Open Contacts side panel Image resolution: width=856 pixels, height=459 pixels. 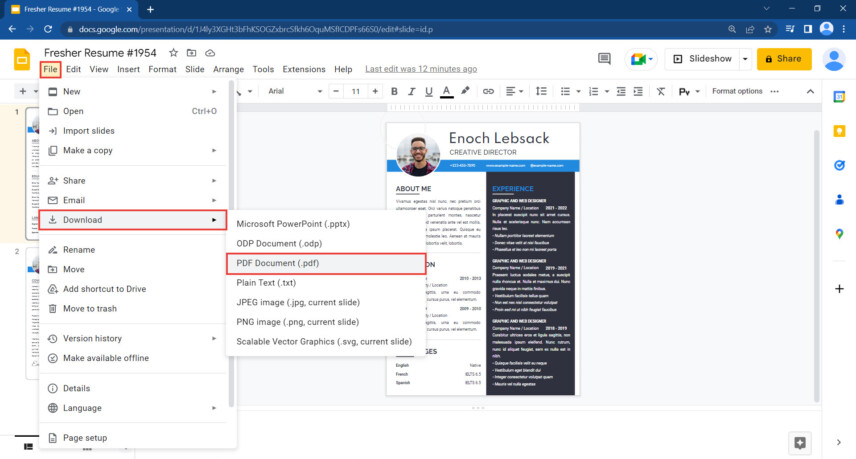click(x=839, y=200)
